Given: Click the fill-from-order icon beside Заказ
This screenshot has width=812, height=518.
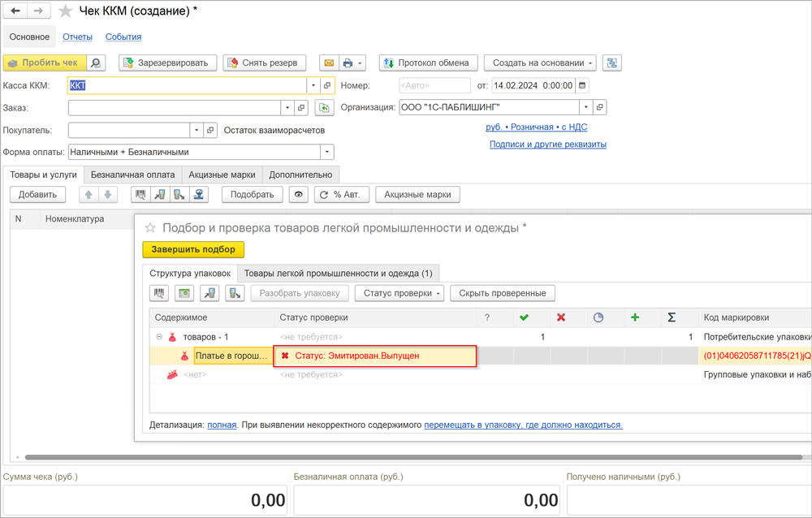Looking at the screenshot, I should coord(324,107).
